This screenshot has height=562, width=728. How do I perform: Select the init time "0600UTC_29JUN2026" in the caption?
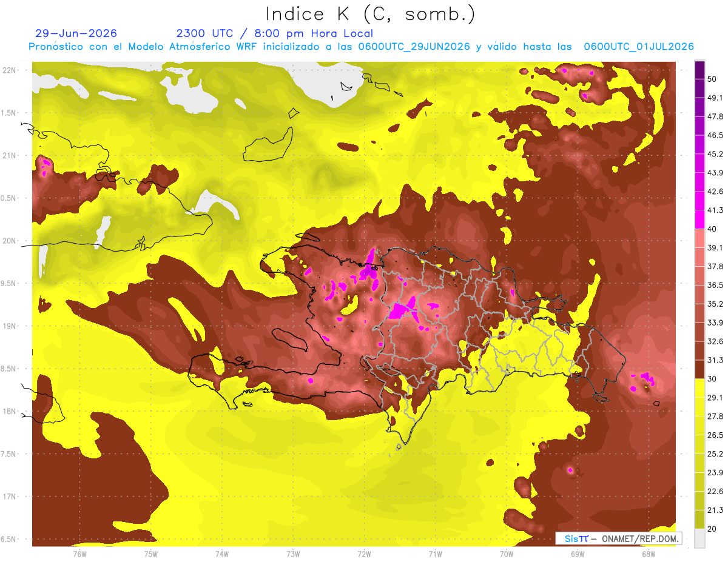point(414,47)
